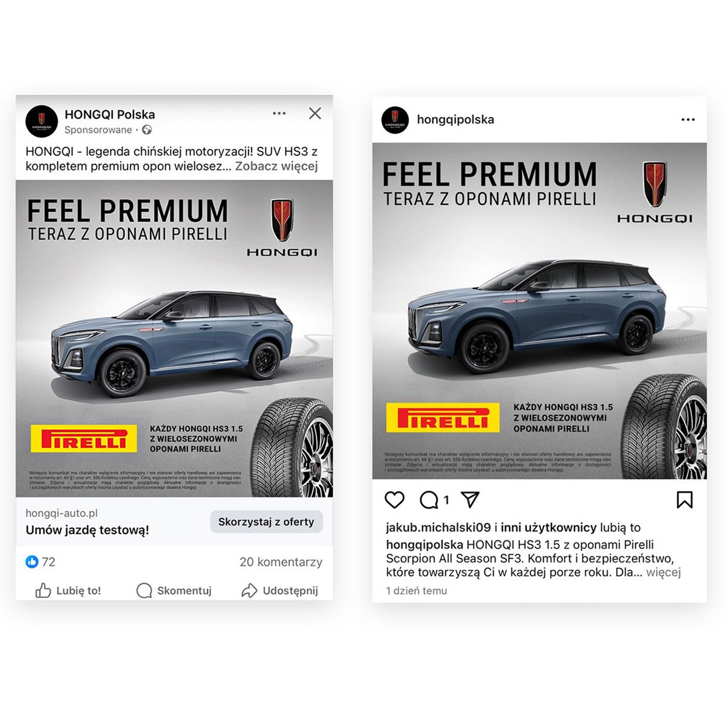Share the post via Udostępnij
728x728 pixels.
pyautogui.click(x=279, y=591)
